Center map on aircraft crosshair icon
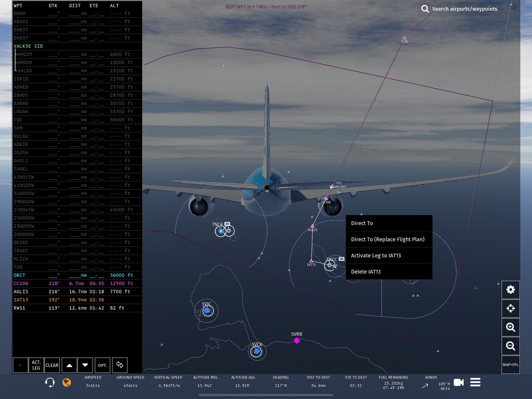 tap(510, 308)
